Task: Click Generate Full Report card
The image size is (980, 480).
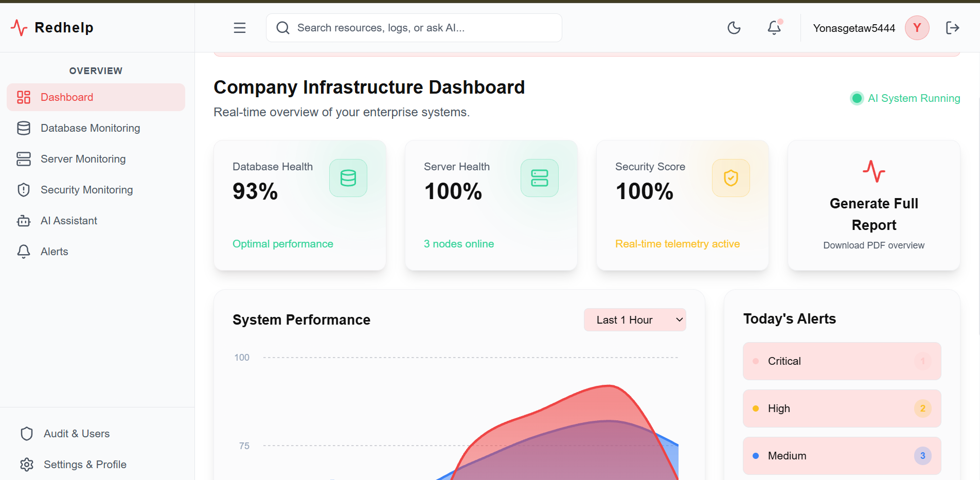Action: tap(874, 205)
